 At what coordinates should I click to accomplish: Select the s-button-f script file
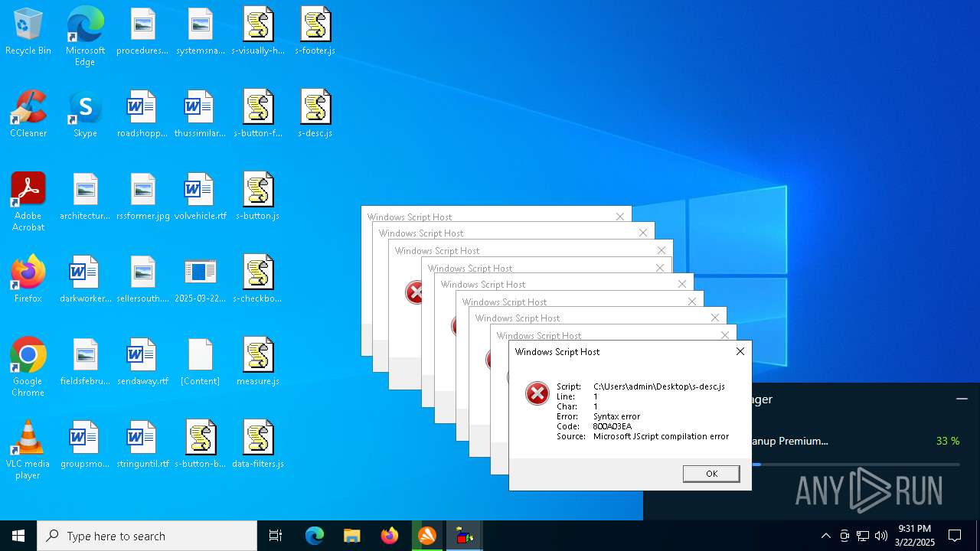click(258, 114)
